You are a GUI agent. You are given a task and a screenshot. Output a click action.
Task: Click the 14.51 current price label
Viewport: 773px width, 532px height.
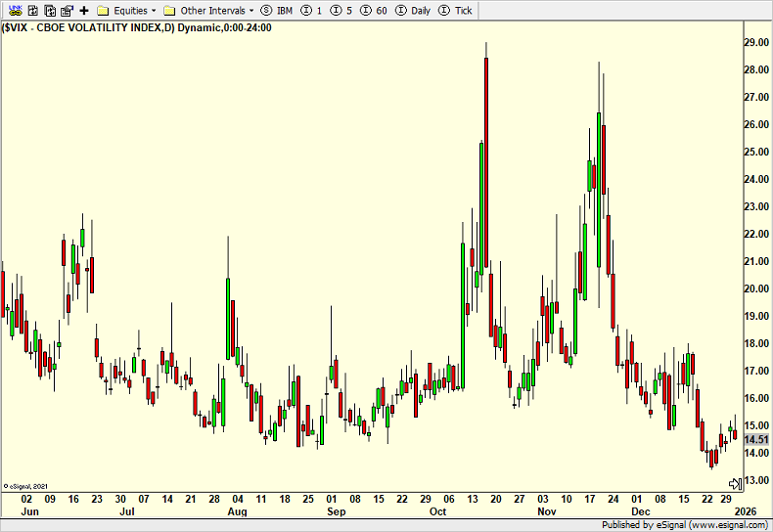(x=756, y=439)
